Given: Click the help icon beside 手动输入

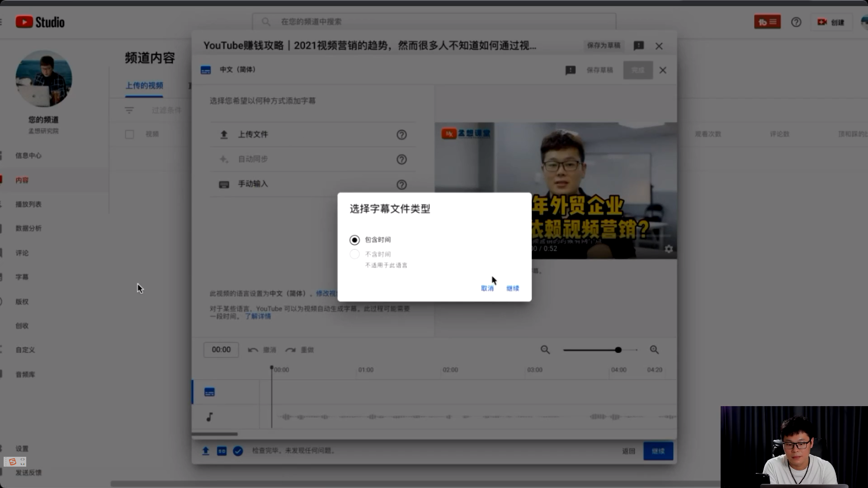Looking at the screenshot, I should (401, 185).
